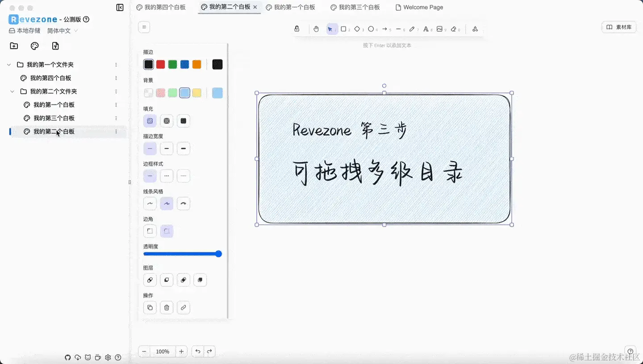
Task: Select the Line drawing tool
Action: pos(398,29)
